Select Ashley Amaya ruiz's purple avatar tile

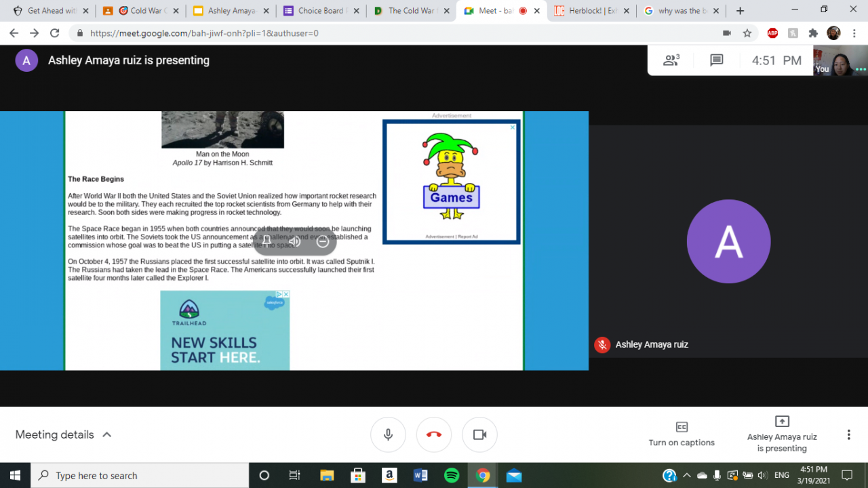tap(728, 241)
